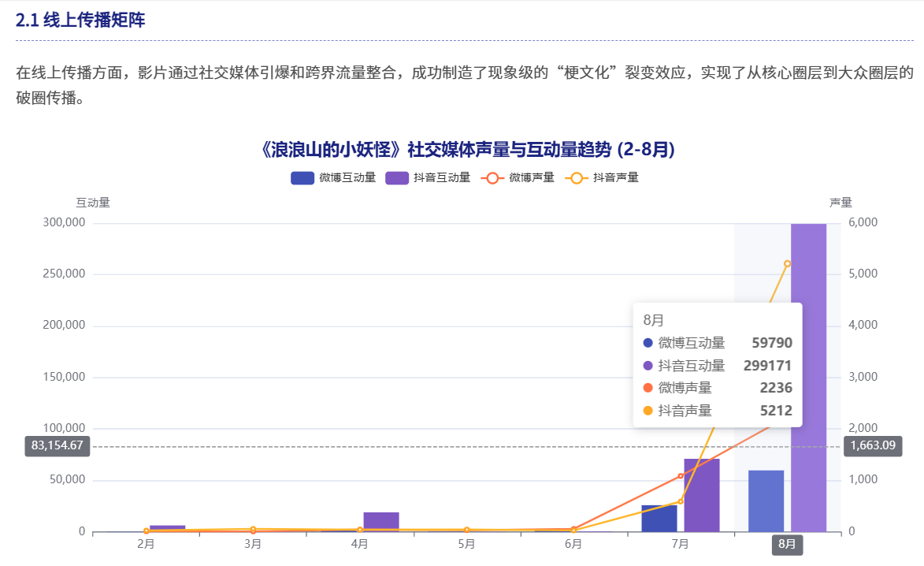Click the 300,000 left axis tick label
The height and width of the screenshot is (566, 924).
[65, 222]
